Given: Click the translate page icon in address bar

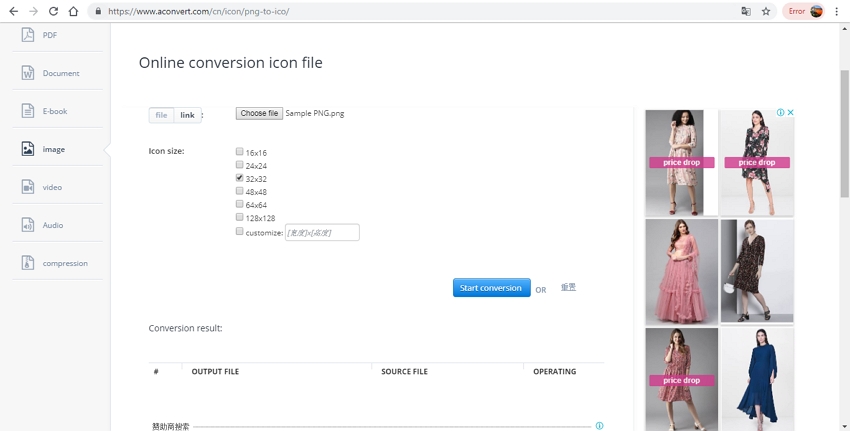Looking at the screenshot, I should 745,11.
